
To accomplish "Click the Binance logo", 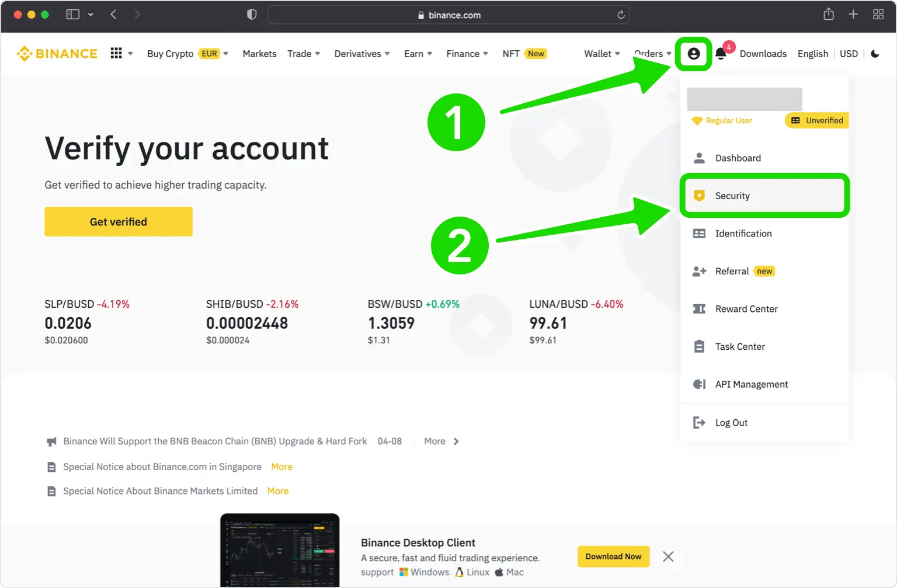I will 57,53.
